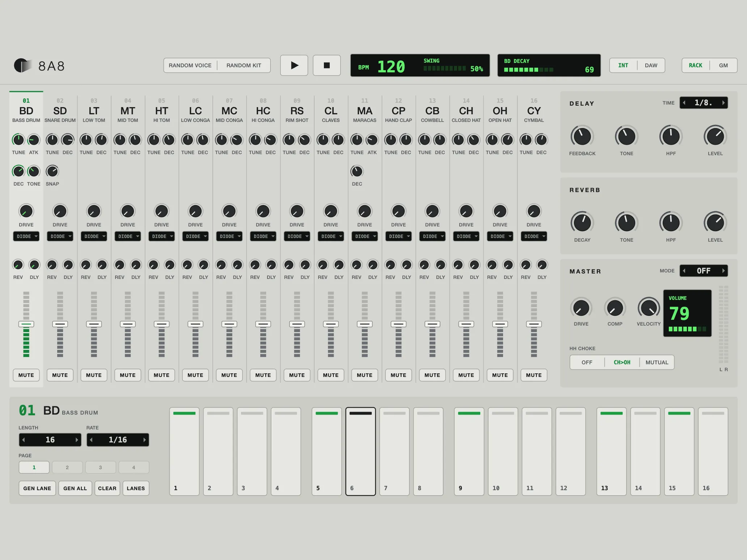Click the Delay LEVEL knob
The width and height of the screenshot is (747, 560).
[x=715, y=136]
